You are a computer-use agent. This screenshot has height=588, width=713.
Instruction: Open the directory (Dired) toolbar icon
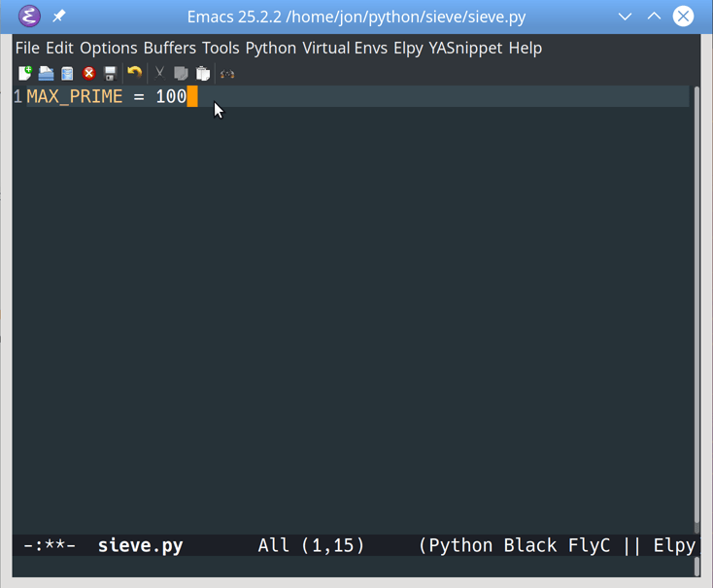pos(67,73)
